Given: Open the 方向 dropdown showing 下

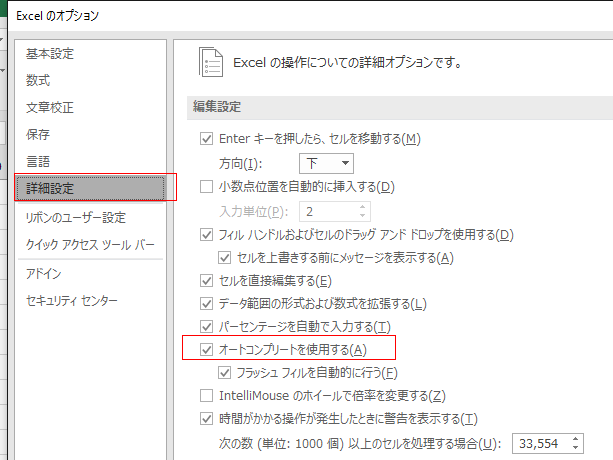Looking at the screenshot, I should pyautogui.click(x=326, y=163).
